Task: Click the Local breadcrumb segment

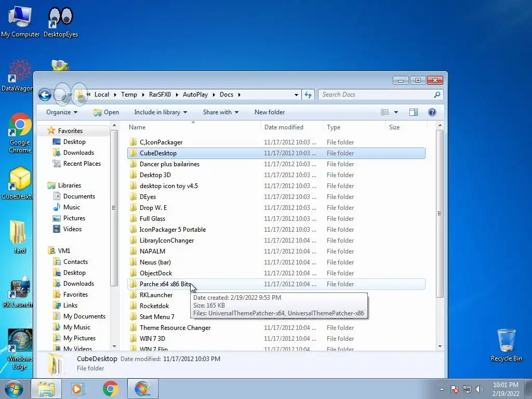Action: point(102,95)
